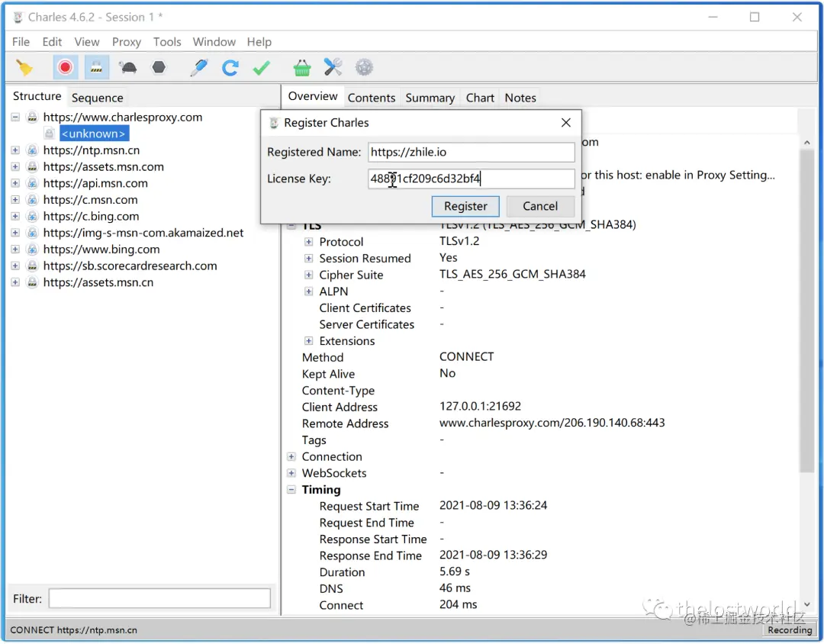Collapse the www.charlesproxy.com host node
The width and height of the screenshot is (824, 644).
tap(15, 118)
